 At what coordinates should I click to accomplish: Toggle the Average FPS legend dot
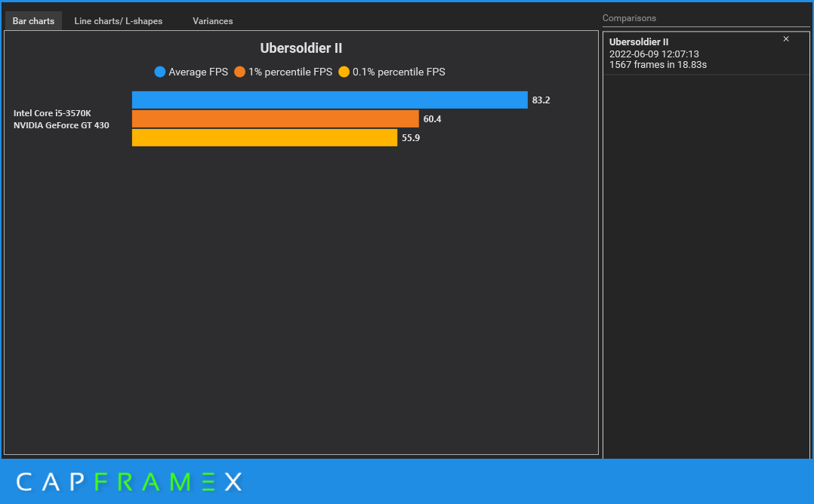[x=160, y=72]
